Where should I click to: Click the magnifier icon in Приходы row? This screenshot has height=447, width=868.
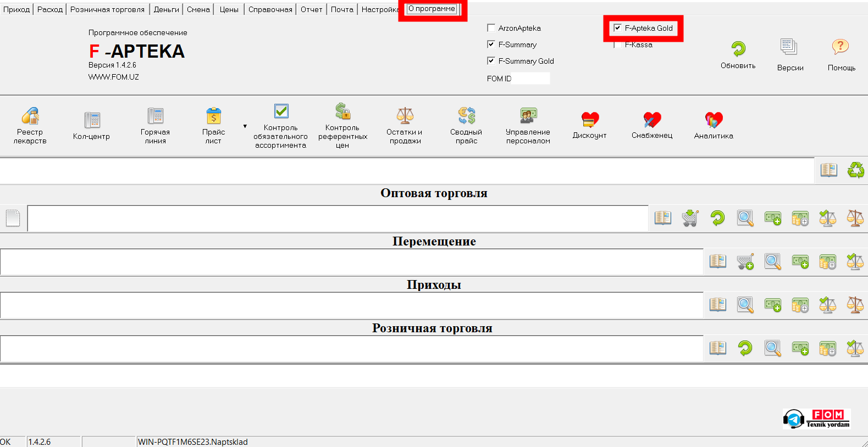tap(745, 305)
